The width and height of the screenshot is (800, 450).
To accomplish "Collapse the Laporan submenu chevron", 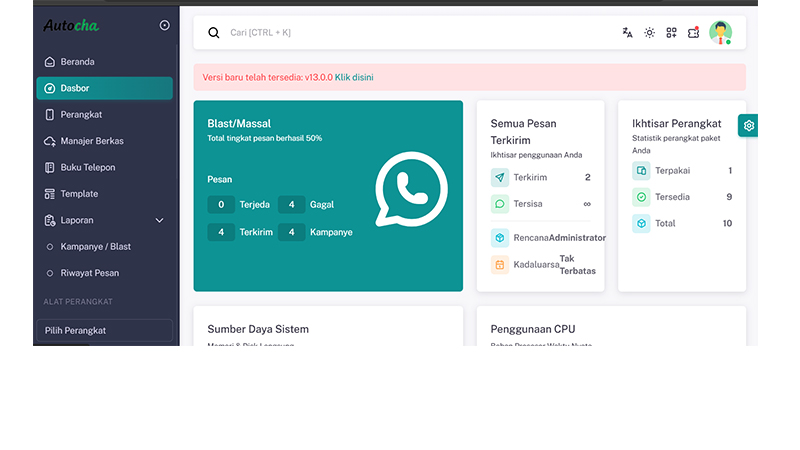I will (x=159, y=220).
